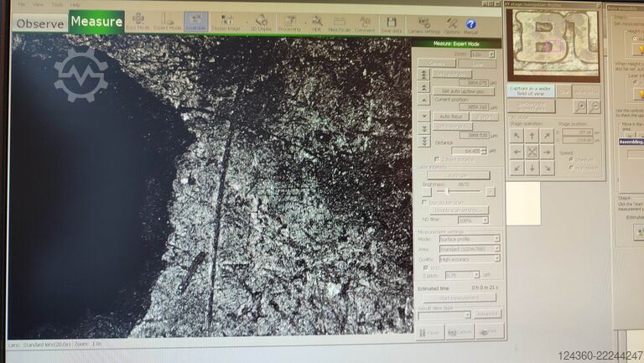Open Camera settings

click(x=423, y=24)
